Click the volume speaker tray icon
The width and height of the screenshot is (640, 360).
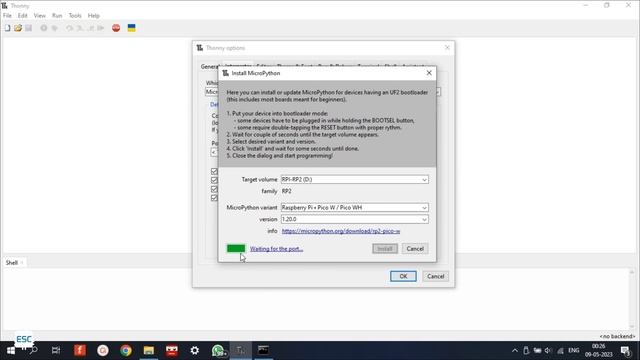click(x=548, y=351)
